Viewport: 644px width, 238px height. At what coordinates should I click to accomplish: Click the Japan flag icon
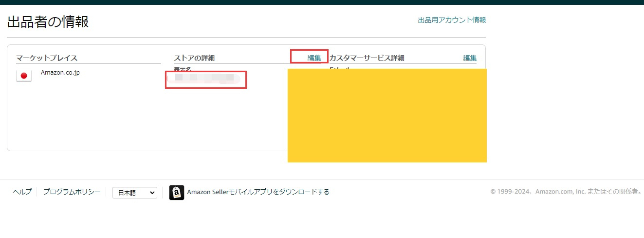24,76
